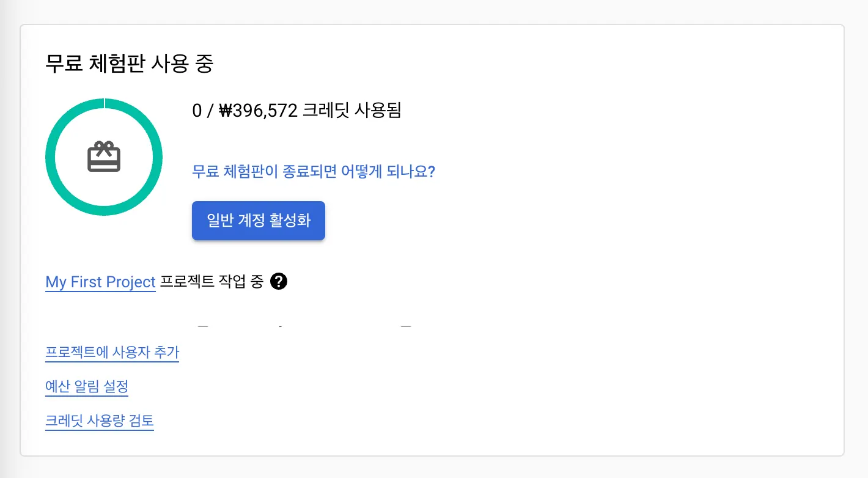Click the ₩396,572 credit amount text
This screenshot has height=478, width=868.
pyautogui.click(x=257, y=111)
